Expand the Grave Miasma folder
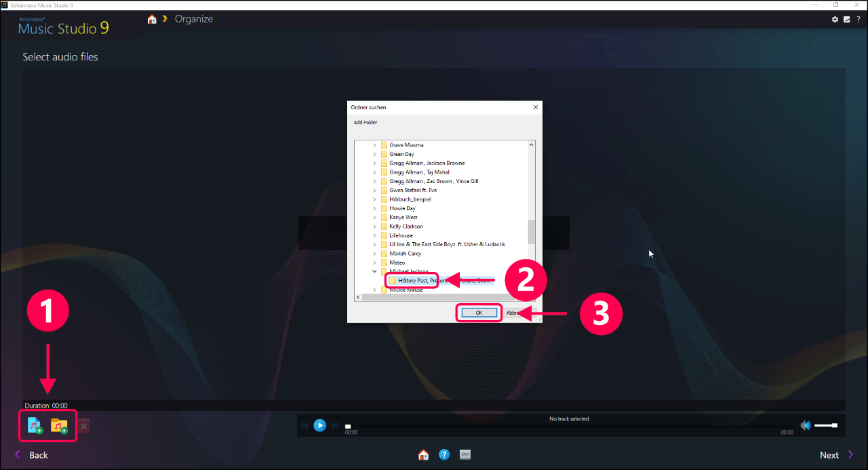 [374, 145]
